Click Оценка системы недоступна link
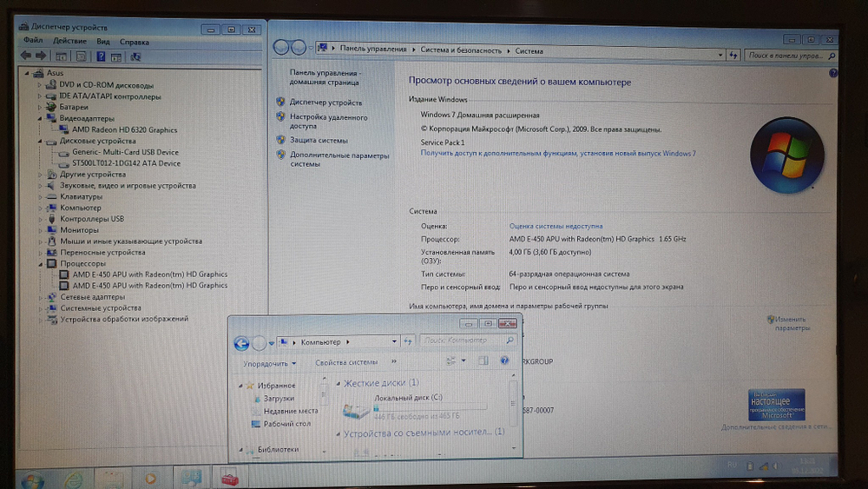This screenshot has width=868, height=489. pyautogui.click(x=556, y=226)
